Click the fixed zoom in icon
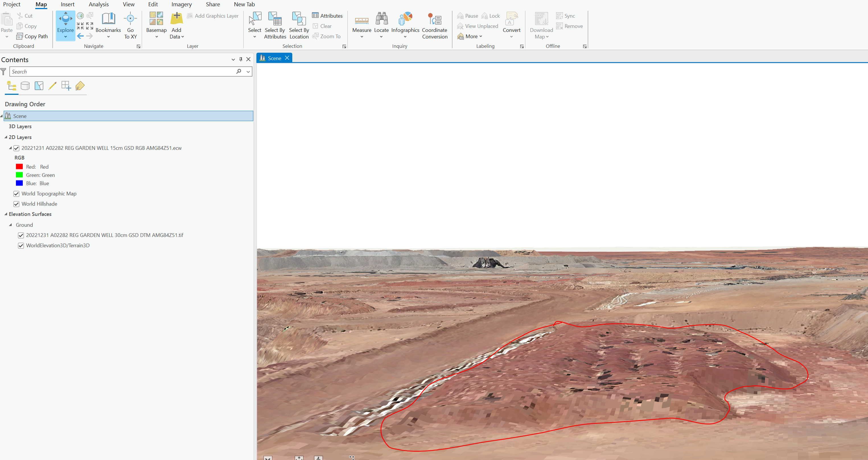The height and width of the screenshot is (460, 868). pyautogui.click(x=80, y=26)
